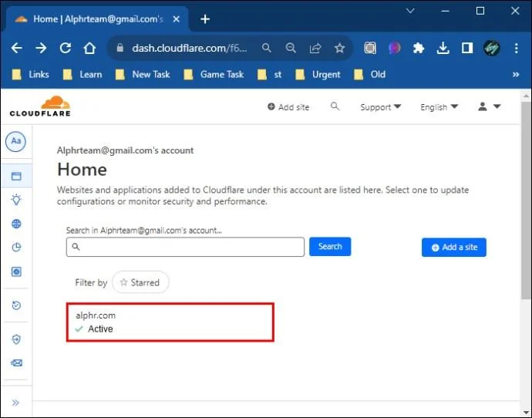
Task: Click the lock site information icon
Action: [120, 48]
